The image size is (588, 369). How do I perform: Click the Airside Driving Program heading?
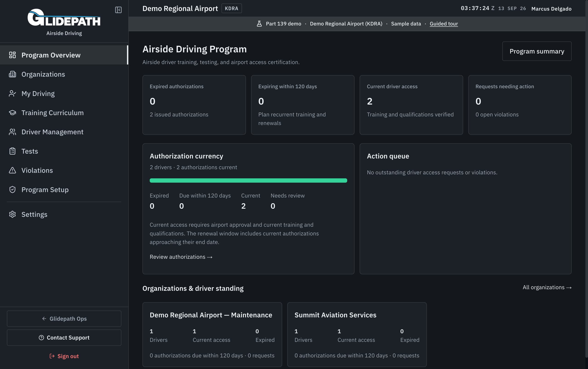click(x=195, y=49)
